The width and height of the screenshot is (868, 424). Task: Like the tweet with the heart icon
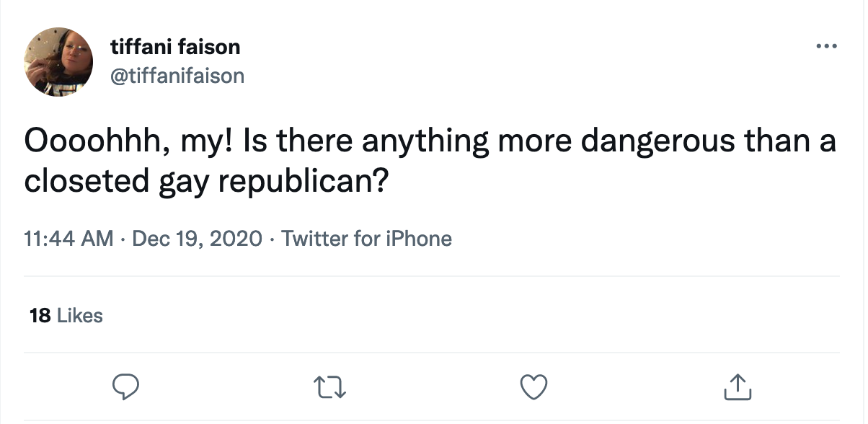[534, 387]
